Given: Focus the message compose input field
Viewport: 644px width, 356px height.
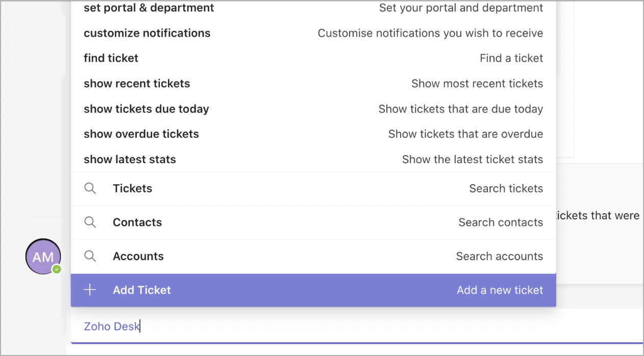Looking at the screenshot, I should [x=357, y=326].
